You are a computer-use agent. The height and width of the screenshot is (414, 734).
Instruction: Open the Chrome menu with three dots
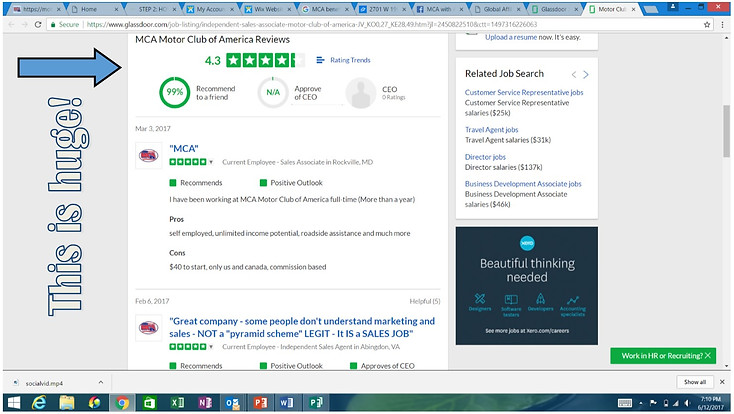722,24
